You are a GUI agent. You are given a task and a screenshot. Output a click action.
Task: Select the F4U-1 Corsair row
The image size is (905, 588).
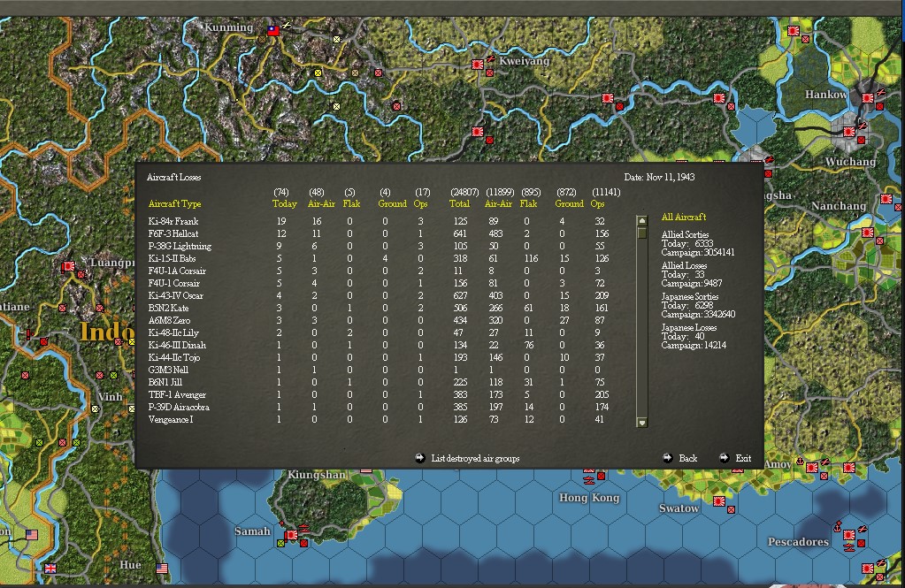(x=378, y=283)
